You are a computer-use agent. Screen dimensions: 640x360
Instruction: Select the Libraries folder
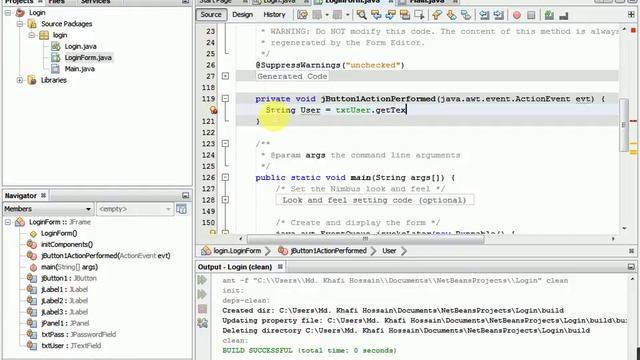(x=53, y=80)
